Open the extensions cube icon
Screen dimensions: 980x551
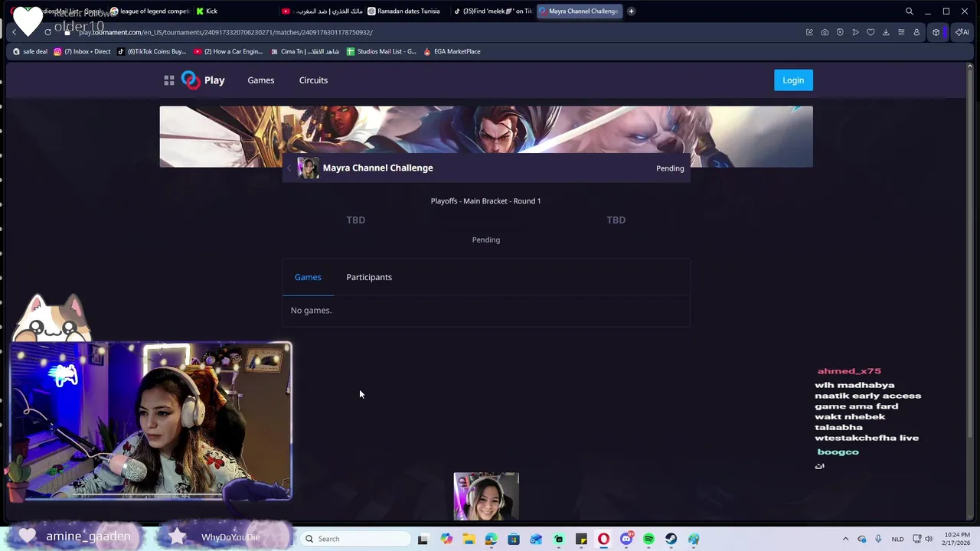coord(936,32)
